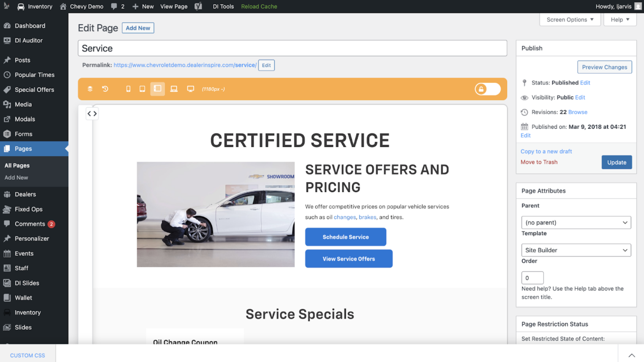
Task: Click Add New button beside Edit Page
Action: tap(138, 28)
